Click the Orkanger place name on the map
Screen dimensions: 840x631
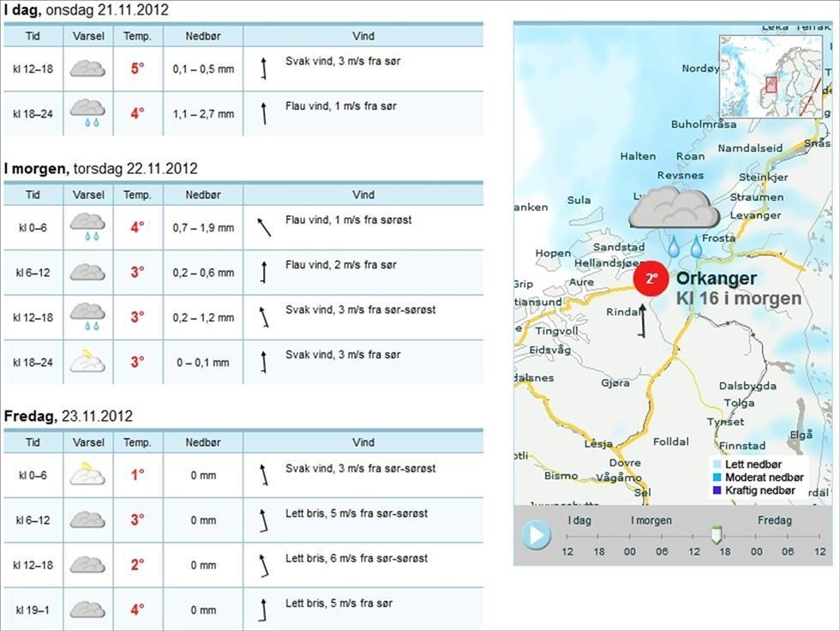click(716, 279)
